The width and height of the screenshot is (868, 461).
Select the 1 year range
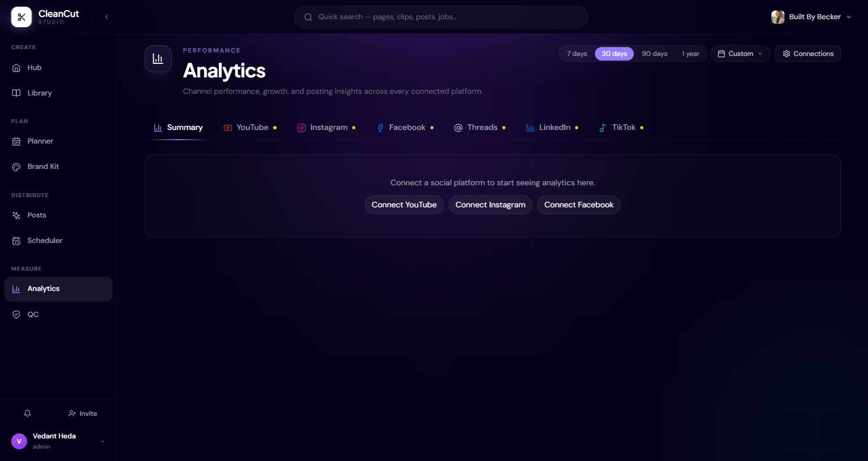[x=691, y=54]
